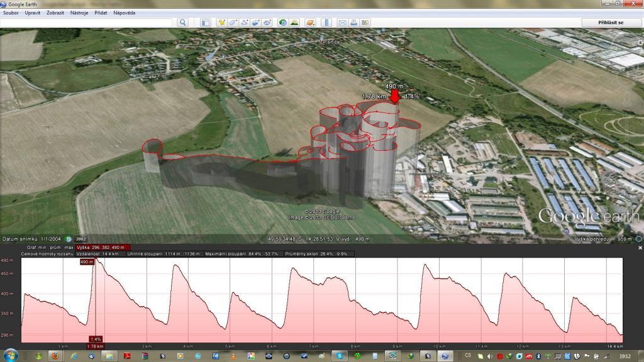Viewport: 644px width, 362px height.
Task: Add a placemark with the pushpin icon
Action: coord(221,23)
